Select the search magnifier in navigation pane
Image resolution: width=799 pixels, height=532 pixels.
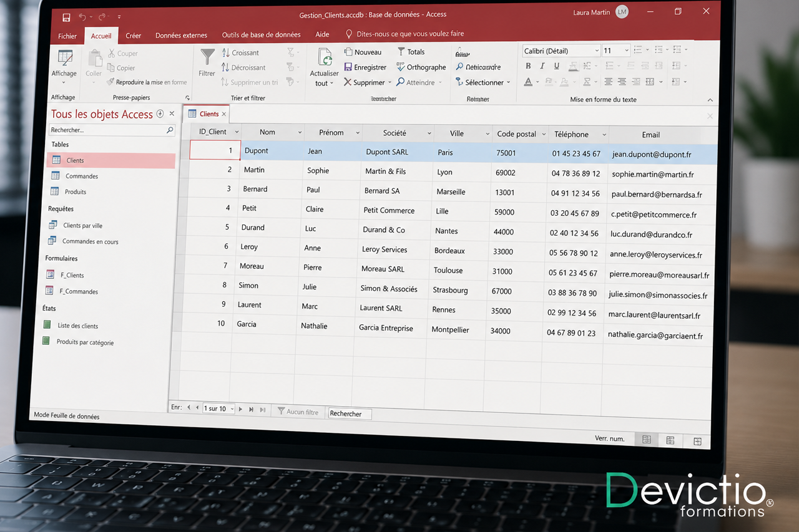tap(170, 130)
